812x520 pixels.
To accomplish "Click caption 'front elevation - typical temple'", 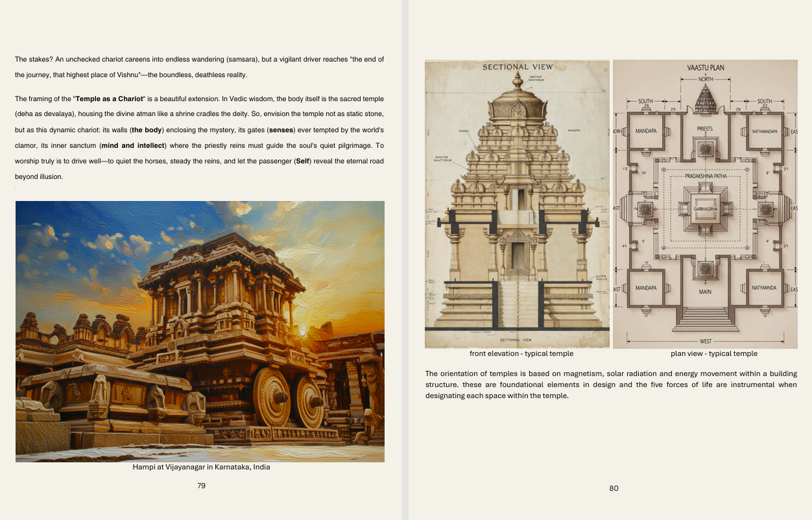I will tap(521, 354).
